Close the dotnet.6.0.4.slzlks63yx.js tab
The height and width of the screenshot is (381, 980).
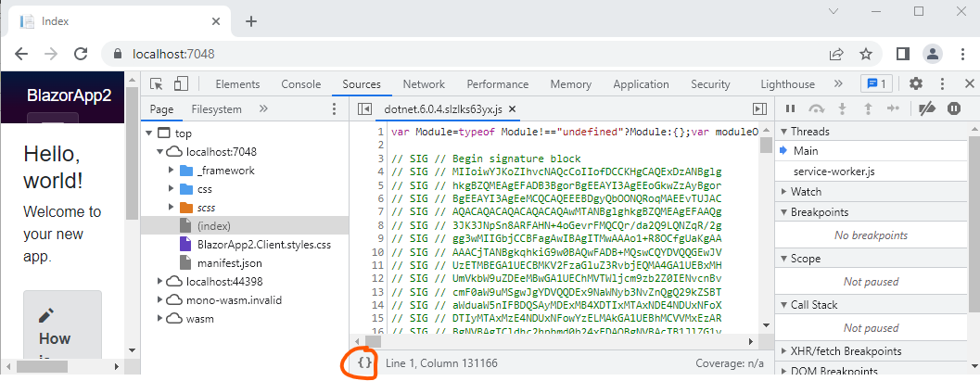512,109
